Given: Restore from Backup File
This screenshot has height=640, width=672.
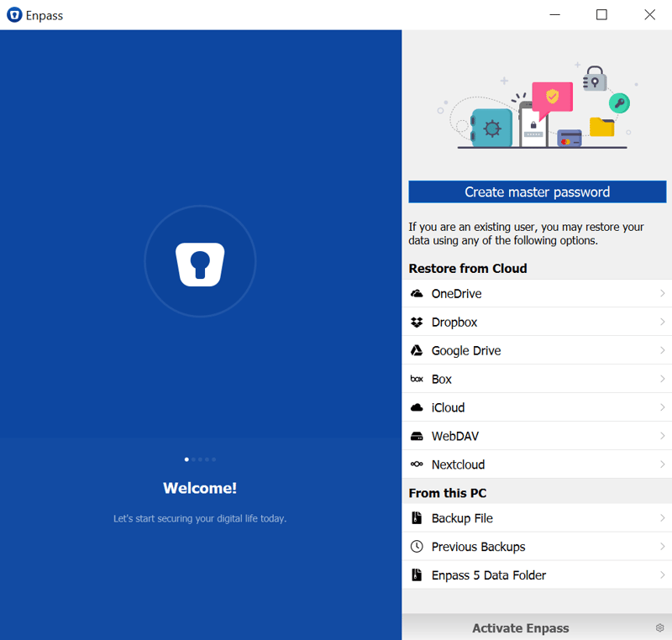Looking at the screenshot, I should click(x=537, y=518).
